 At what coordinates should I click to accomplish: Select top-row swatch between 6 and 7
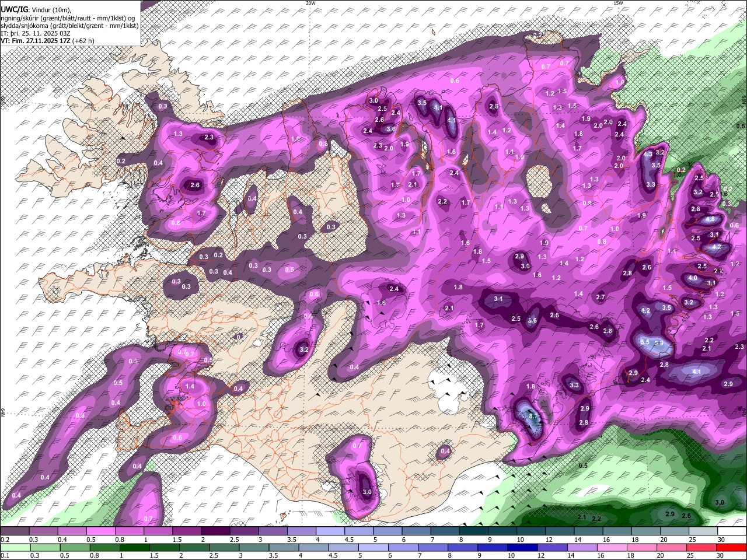click(417, 531)
